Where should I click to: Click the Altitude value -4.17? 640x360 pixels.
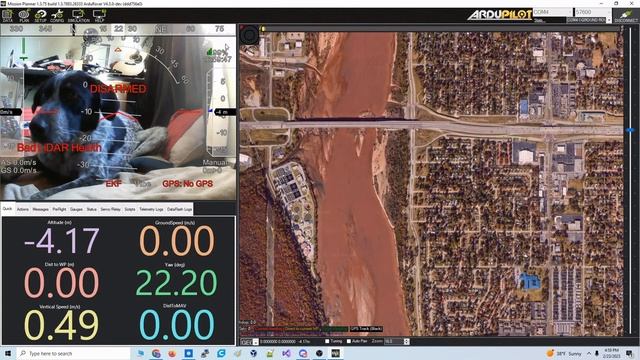click(x=62, y=241)
